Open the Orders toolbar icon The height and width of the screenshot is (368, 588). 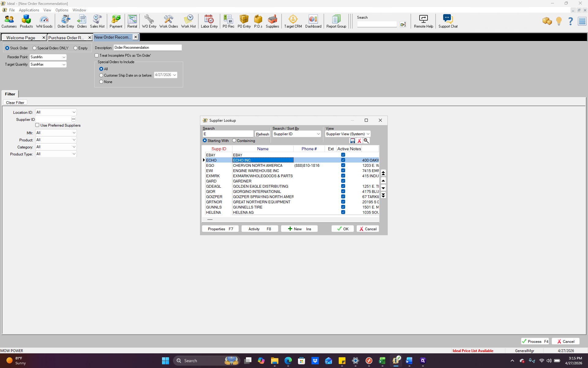click(x=82, y=21)
